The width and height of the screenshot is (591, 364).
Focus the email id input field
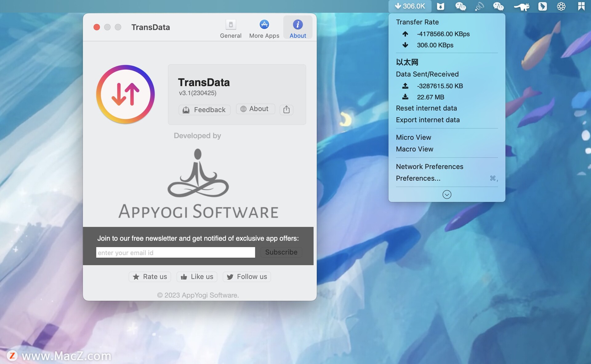(x=175, y=253)
